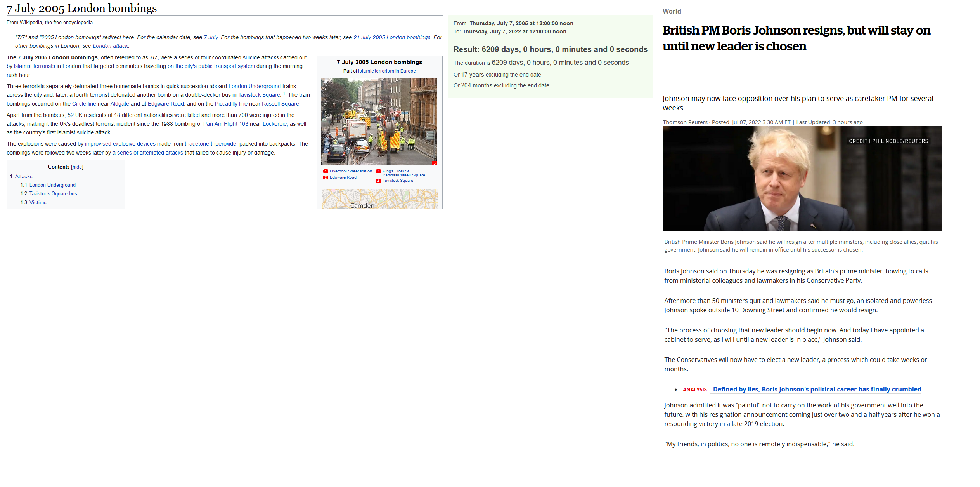Click 'Tavistock Square' legend link in infobox
This screenshot has height=487, width=980.
click(398, 181)
